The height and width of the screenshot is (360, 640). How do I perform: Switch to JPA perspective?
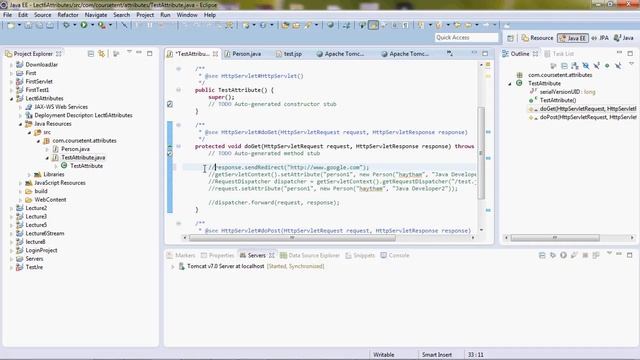(600, 38)
